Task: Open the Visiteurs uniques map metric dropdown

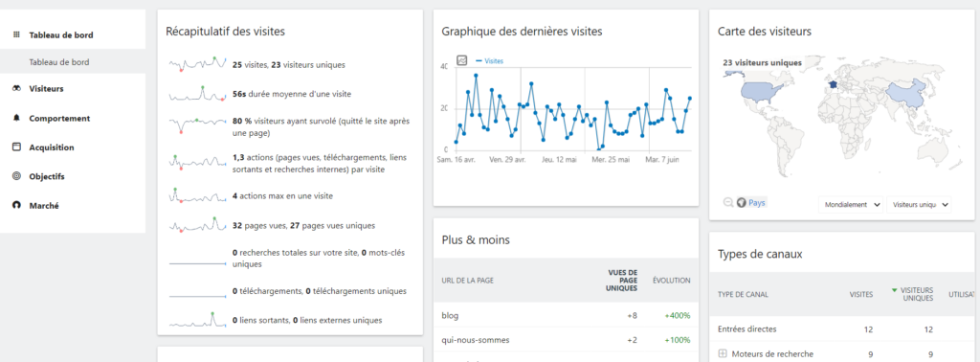Action: point(919,204)
